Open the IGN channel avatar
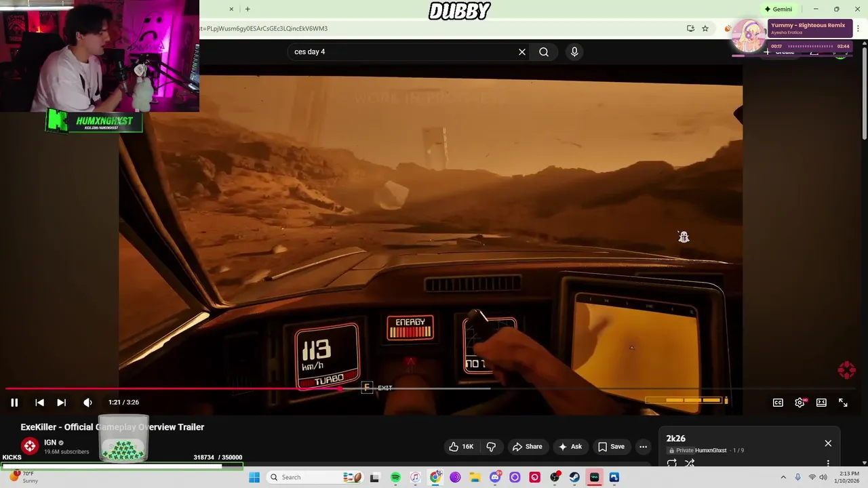This screenshot has height=488, width=868. (30, 446)
